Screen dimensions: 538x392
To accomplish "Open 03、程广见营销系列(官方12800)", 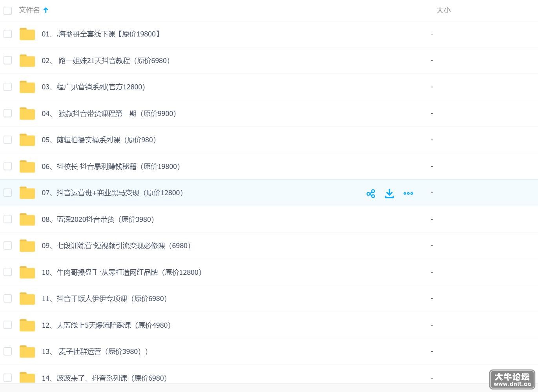I will point(93,87).
